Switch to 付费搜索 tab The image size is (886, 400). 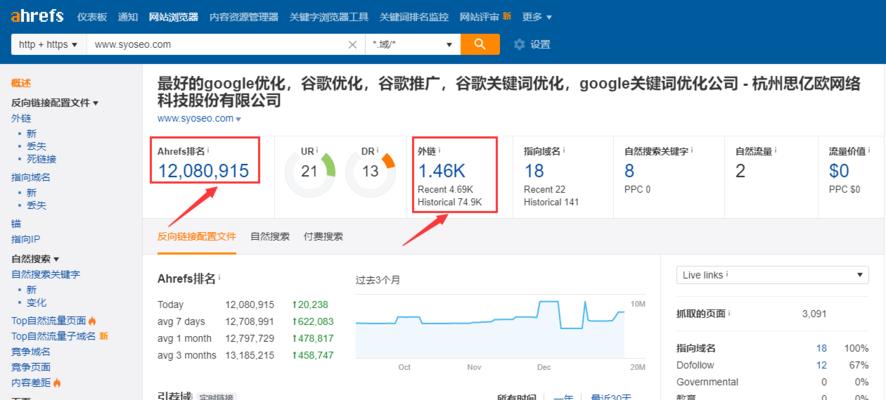(x=323, y=236)
